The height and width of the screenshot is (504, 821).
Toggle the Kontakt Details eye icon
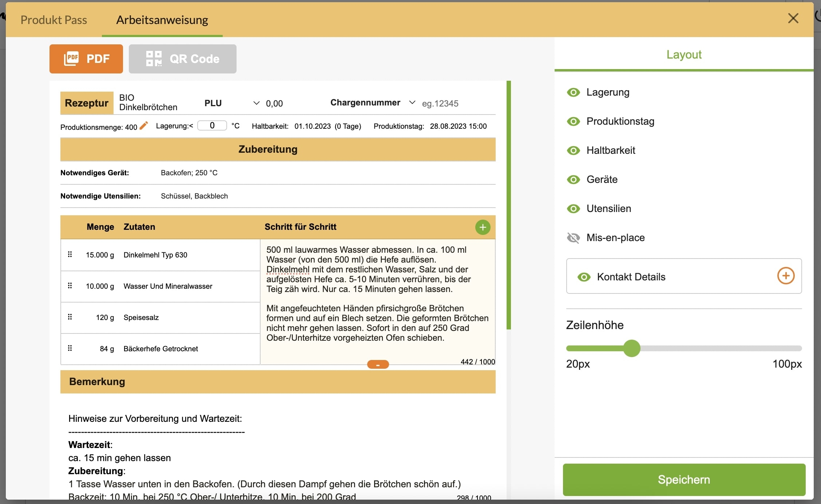click(584, 277)
